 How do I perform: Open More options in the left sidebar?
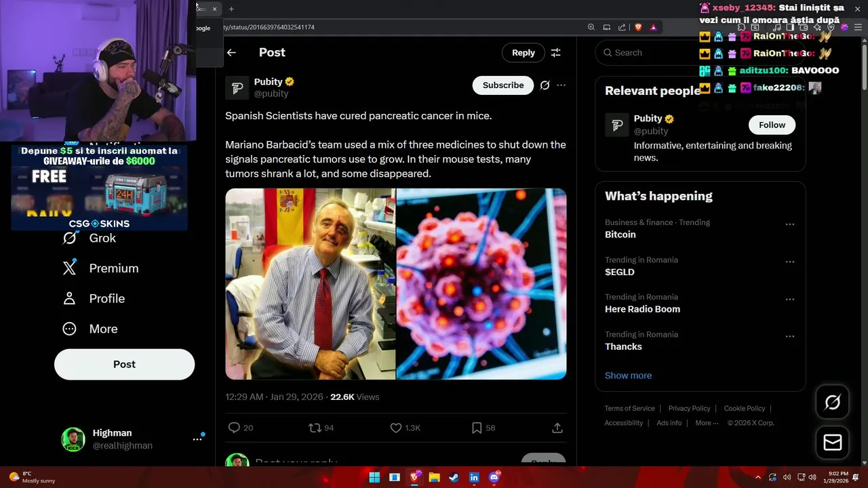click(x=90, y=329)
